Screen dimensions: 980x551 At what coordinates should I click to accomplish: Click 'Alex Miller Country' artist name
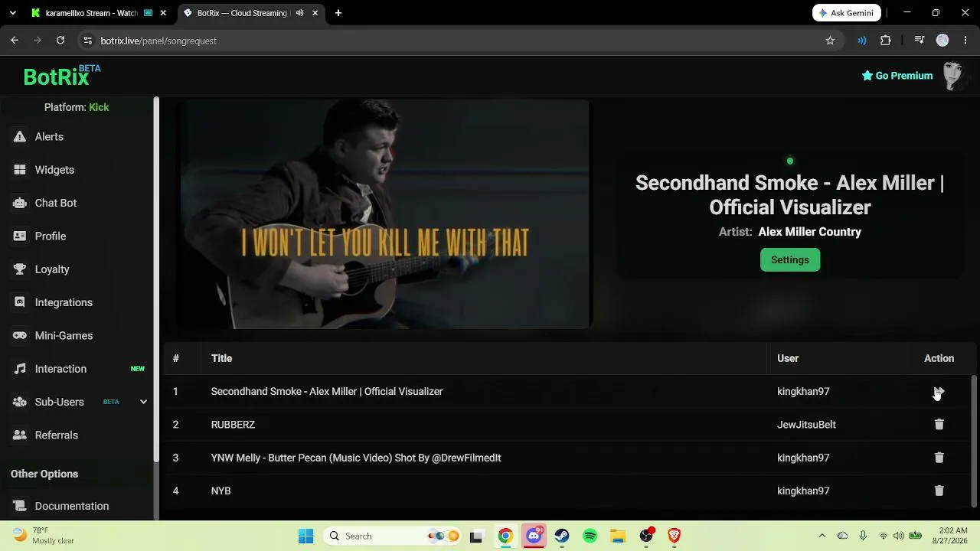pyautogui.click(x=809, y=232)
